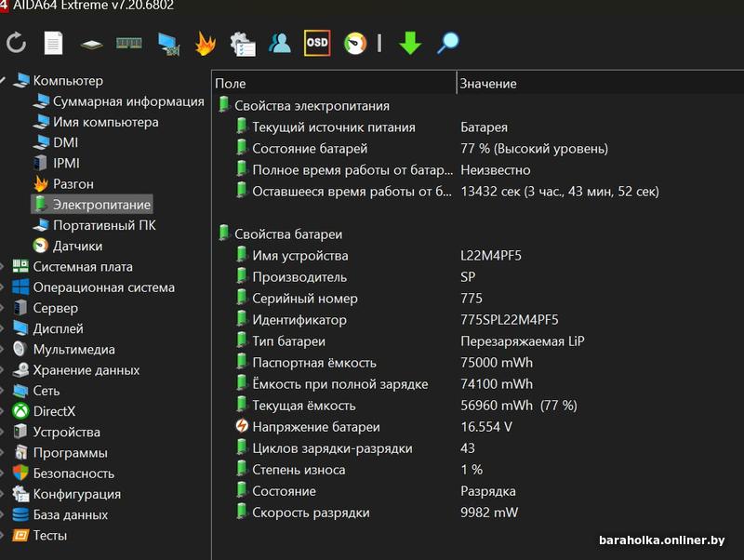The height and width of the screenshot is (560, 744).
Task: Click the Неизвестно value cell
Action: coord(496,170)
